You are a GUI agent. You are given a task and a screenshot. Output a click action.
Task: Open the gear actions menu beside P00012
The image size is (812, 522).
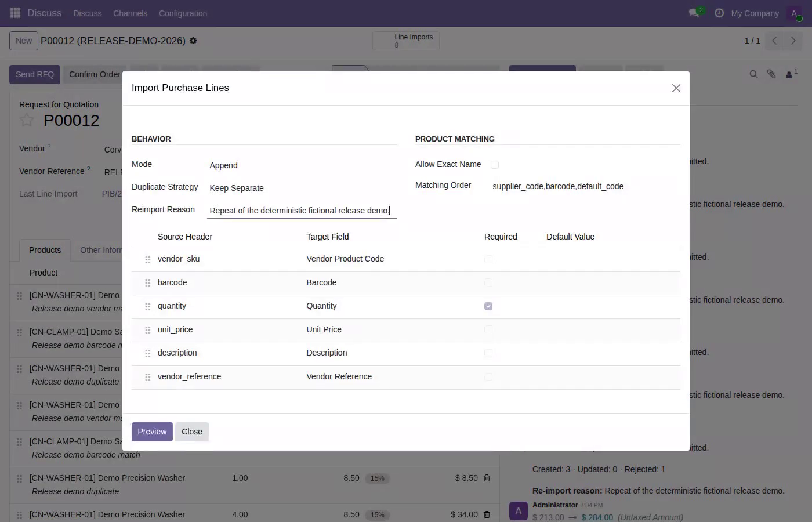pos(193,41)
